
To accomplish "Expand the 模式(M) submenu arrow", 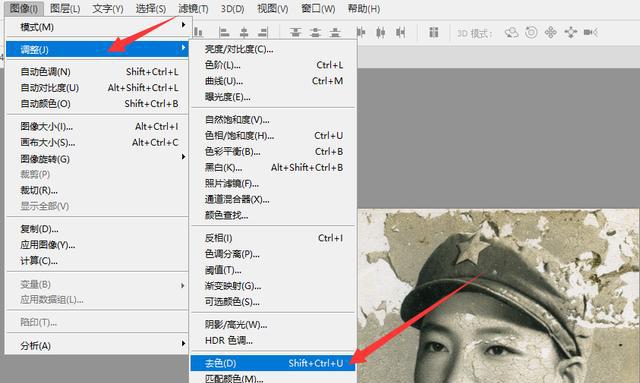I will 183,25.
